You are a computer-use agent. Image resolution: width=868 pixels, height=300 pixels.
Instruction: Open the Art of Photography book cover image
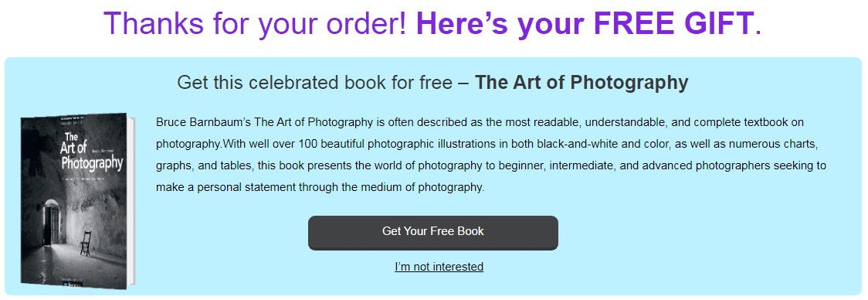[x=77, y=200]
